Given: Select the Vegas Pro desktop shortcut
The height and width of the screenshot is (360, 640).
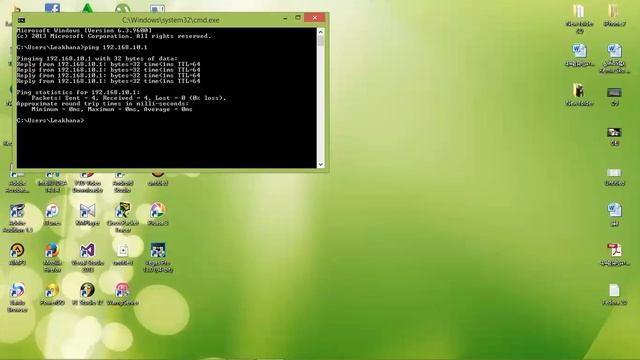Looking at the screenshot, I should coord(158,257).
